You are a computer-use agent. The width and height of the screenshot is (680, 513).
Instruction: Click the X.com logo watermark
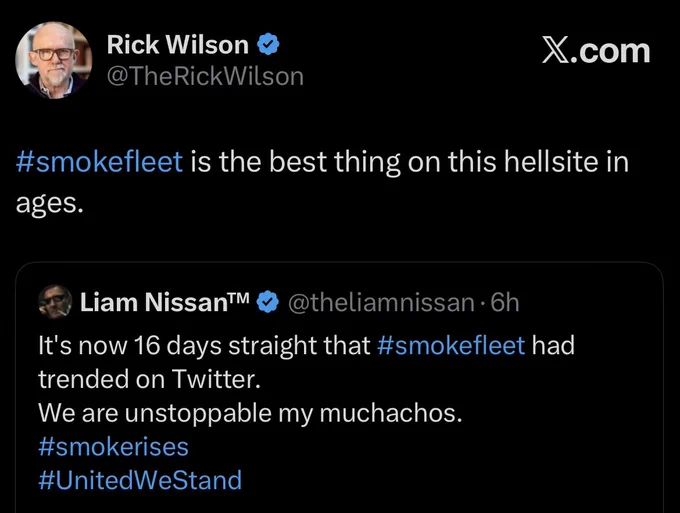coord(596,52)
